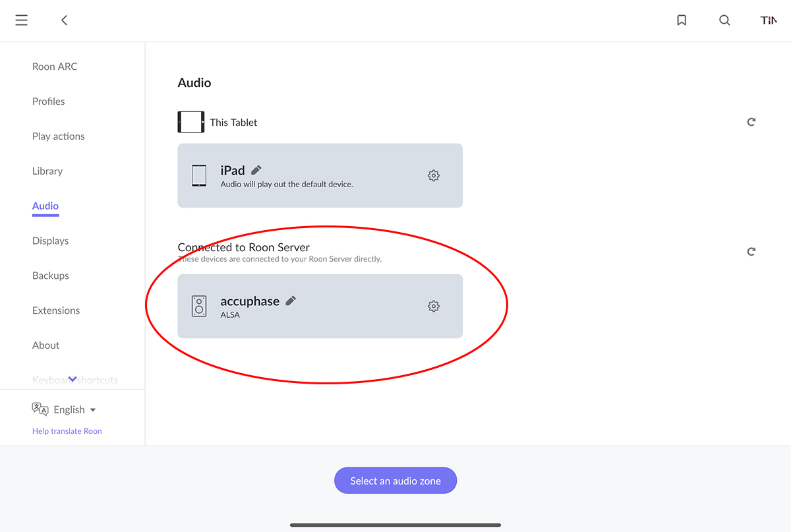The image size is (791, 532).
Task: Open the Roon ARC settings section
Action: click(x=55, y=67)
